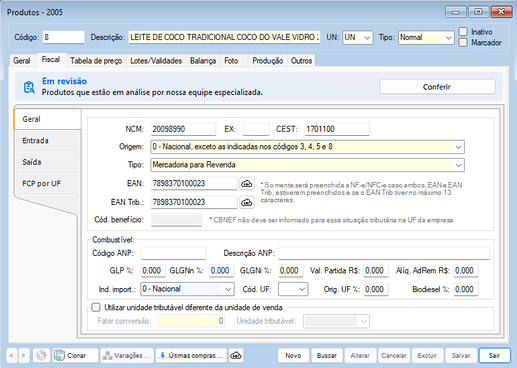This screenshot has height=368, width=517.
Task: Clone the product with Clonar button
Action: pos(75,356)
